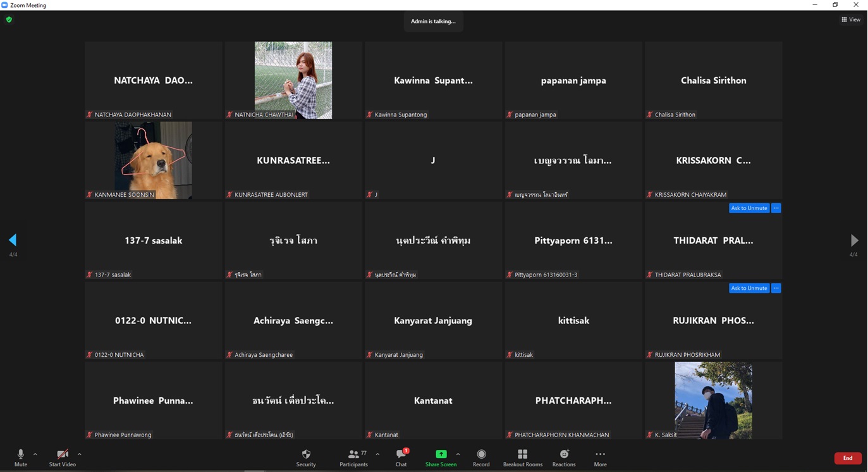Select NATNICHA CHAWTHAI's video thumbnail

293,80
